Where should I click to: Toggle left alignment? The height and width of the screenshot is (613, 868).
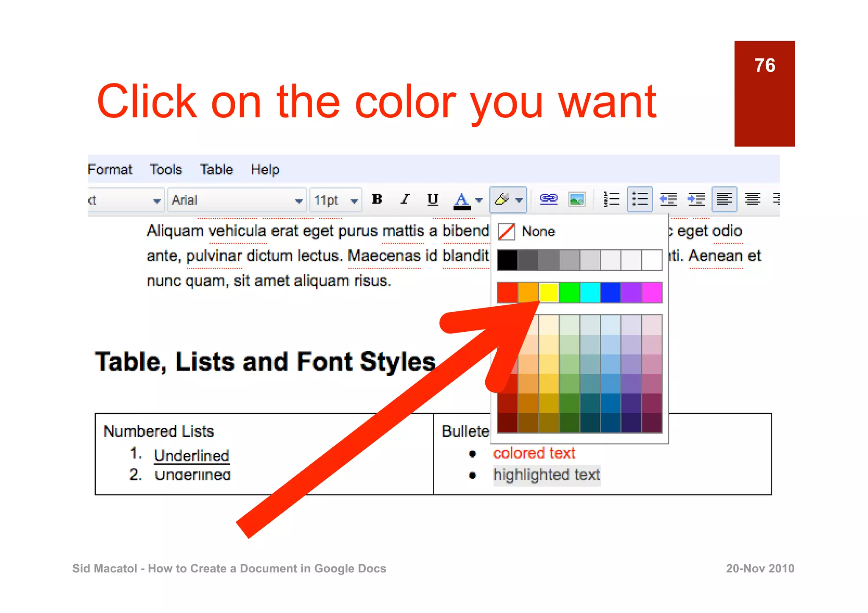(724, 199)
